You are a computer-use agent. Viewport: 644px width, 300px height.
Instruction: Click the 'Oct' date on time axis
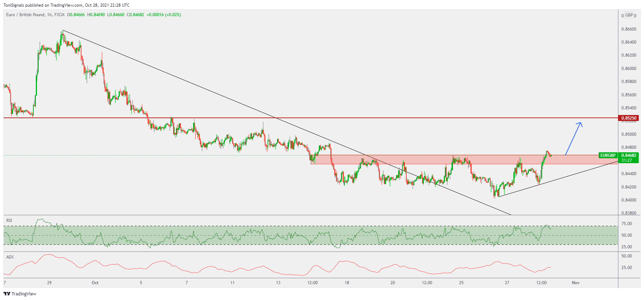click(95, 283)
